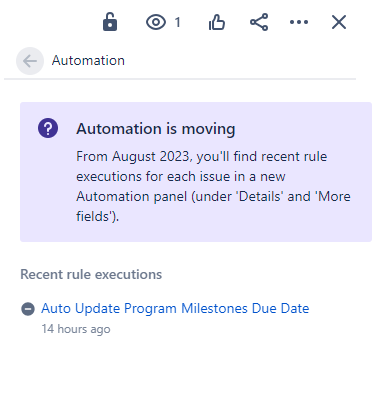Viewport: 384px width, 414px height.
Task: Open 'Auto Update Program Milestones Due Date' rule
Action: point(175,308)
